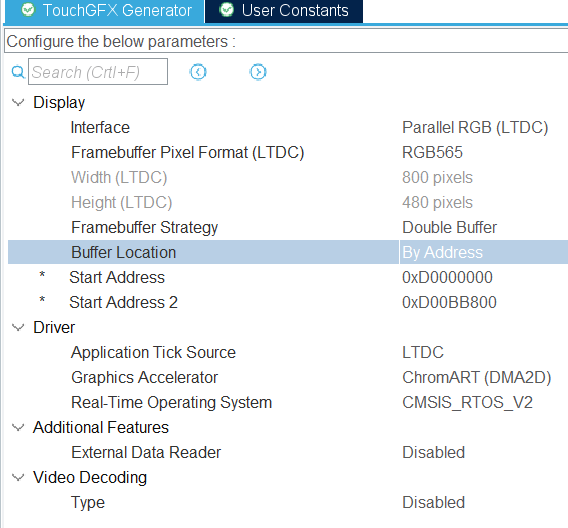Go to next search result arrow
The image size is (568, 528).
click(258, 72)
